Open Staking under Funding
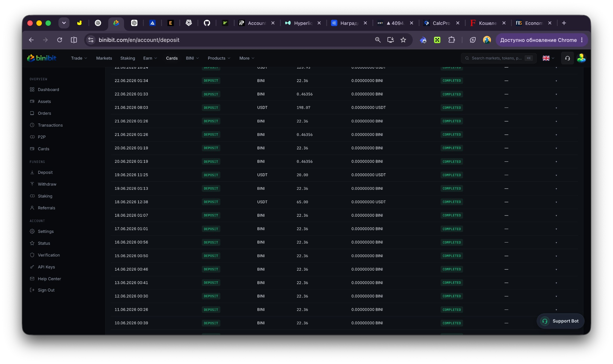613x364 pixels. click(45, 196)
